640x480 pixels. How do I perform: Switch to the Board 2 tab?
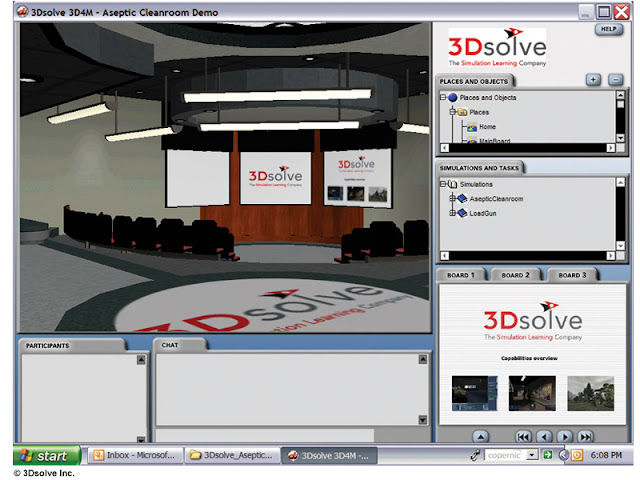[516, 275]
